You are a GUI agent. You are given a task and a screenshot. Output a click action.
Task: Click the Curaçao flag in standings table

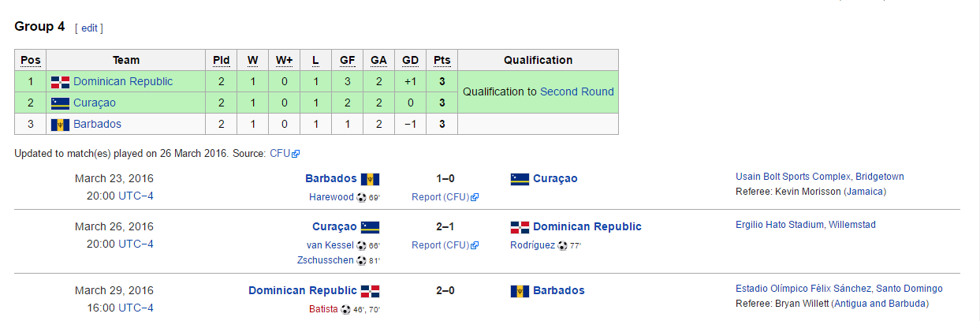pos(60,103)
